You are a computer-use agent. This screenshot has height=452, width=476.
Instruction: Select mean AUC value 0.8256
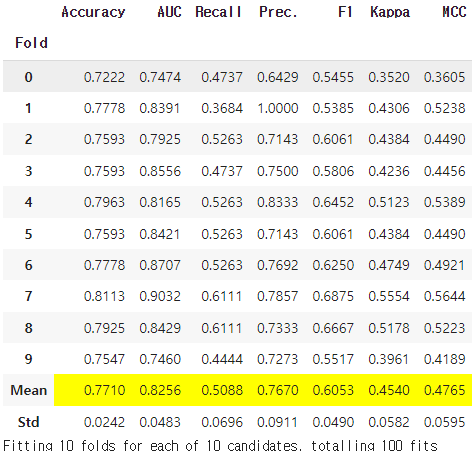click(x=160, y=390)
